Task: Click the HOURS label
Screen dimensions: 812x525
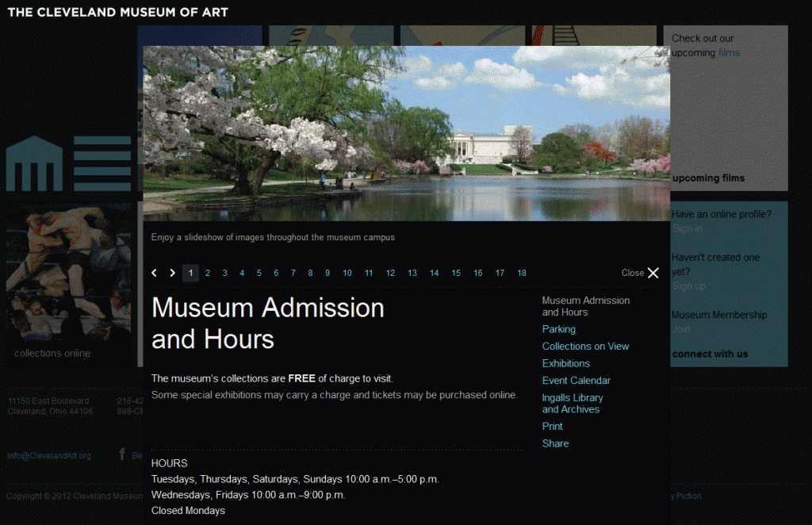Action: 170,463
